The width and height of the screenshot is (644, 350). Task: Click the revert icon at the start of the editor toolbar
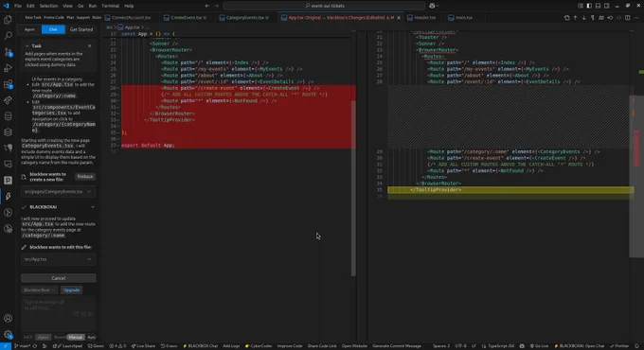coord(566,18)
